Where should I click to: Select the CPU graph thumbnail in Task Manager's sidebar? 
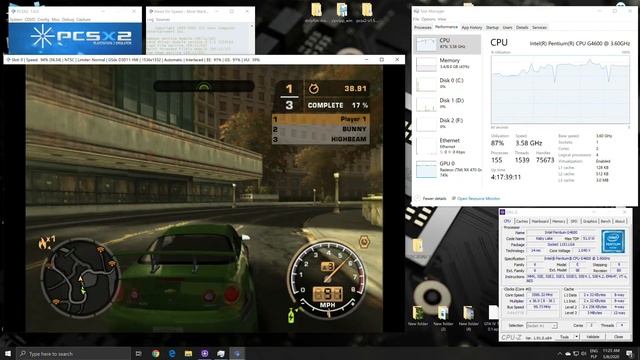426,44
